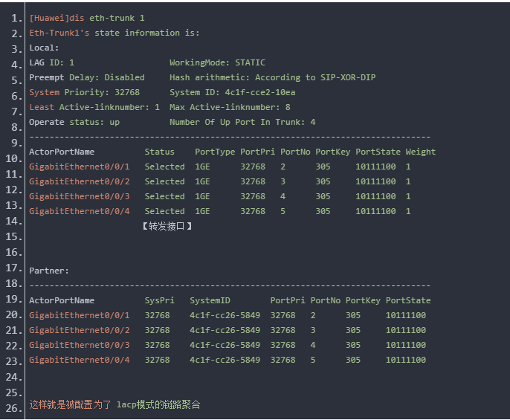Viewport: 510px width, 420px height.
Task: Click 'Number Of Up Port In Trunk: 4'
Action: click(242, 122)
